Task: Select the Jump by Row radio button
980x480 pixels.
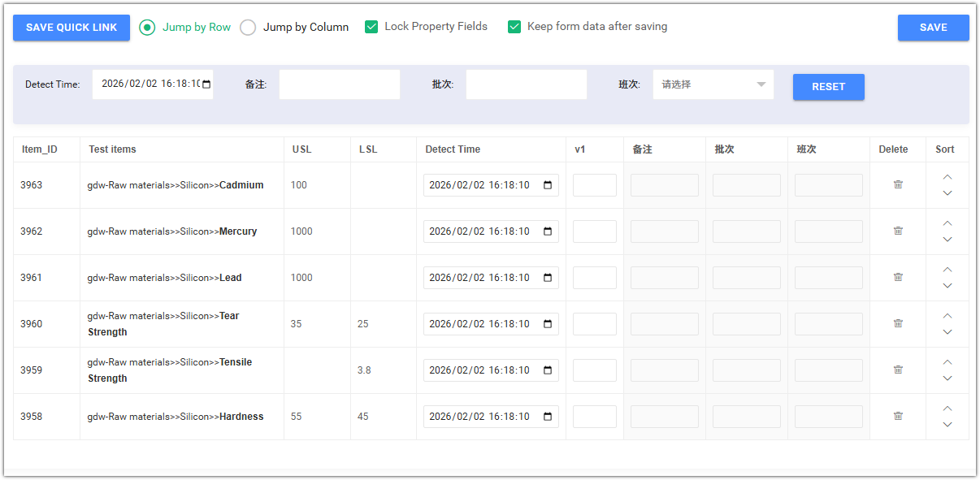Action: click(147, 26)
